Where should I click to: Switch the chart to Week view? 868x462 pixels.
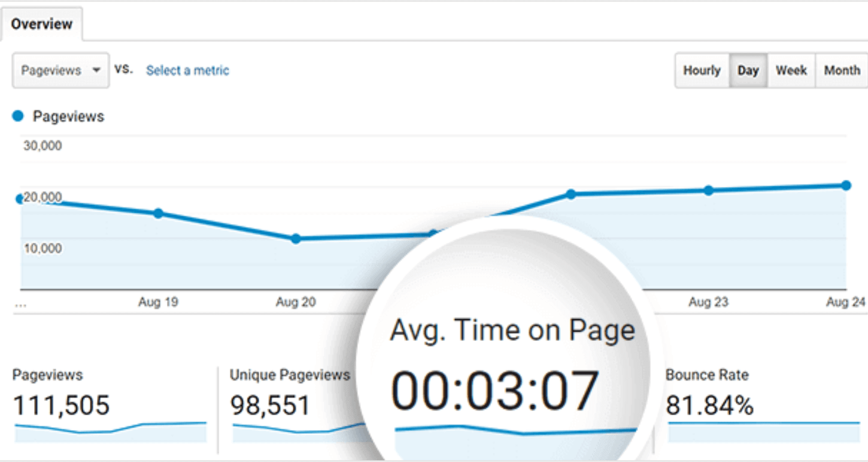click(x=791, y=70)
